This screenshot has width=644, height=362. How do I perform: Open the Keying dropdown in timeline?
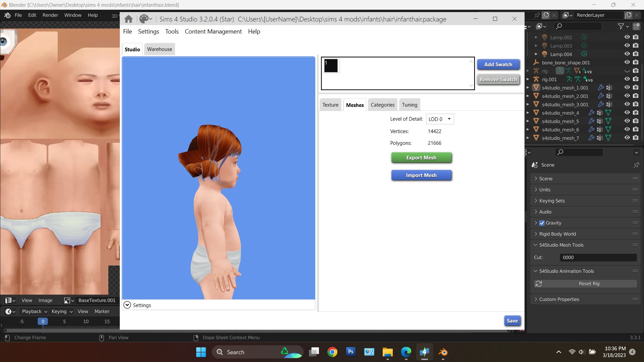[x=62, y=311]
